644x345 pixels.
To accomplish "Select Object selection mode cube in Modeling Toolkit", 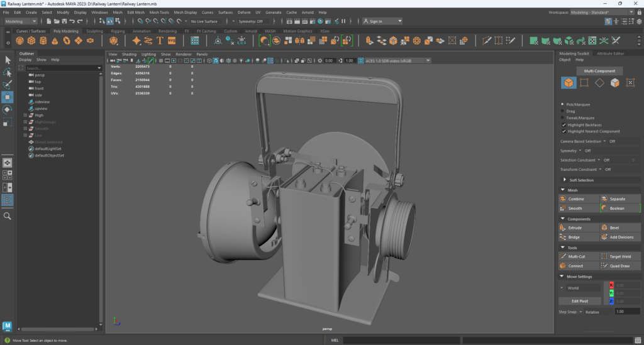I will [x=569, y=82].
